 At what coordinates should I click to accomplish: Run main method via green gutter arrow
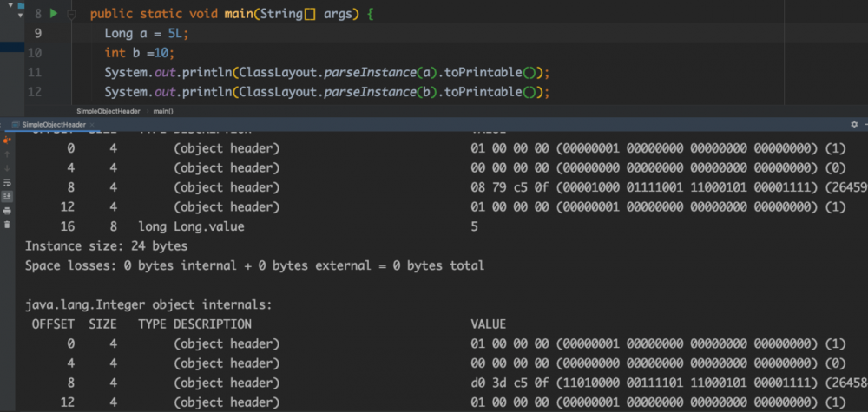coord(53,15)
